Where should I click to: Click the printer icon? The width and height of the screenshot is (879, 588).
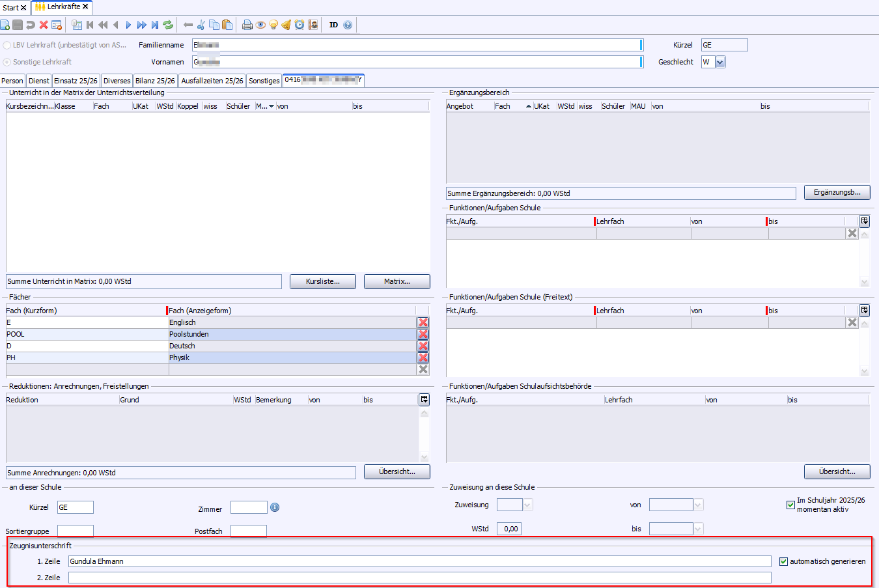pos(247,25)
